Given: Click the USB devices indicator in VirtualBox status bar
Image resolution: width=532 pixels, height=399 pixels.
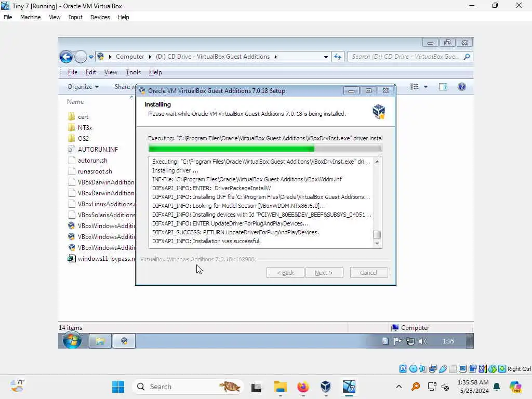Looking at the screenshot, I should click(x=443, y=369).
